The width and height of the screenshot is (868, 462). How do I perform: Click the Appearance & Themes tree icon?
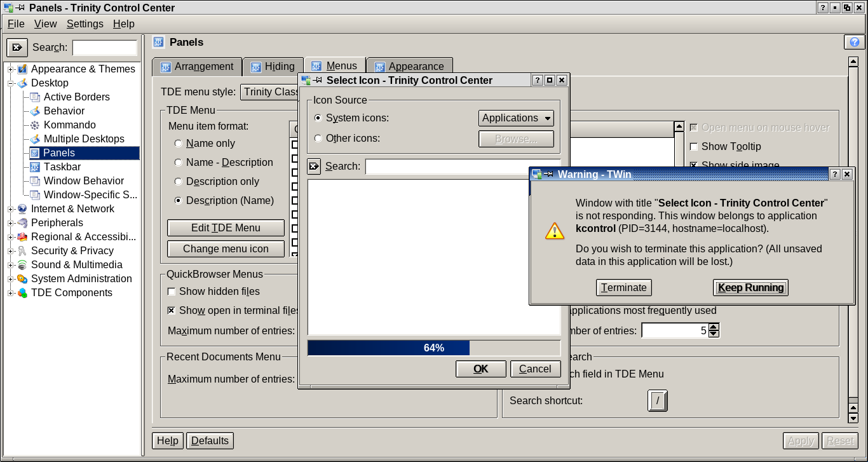tap(22, 69)
